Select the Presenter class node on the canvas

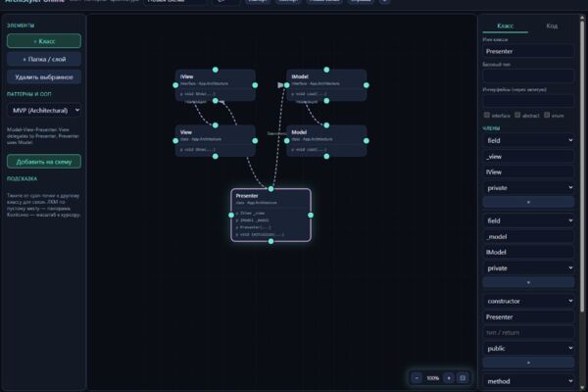[270, 215]
